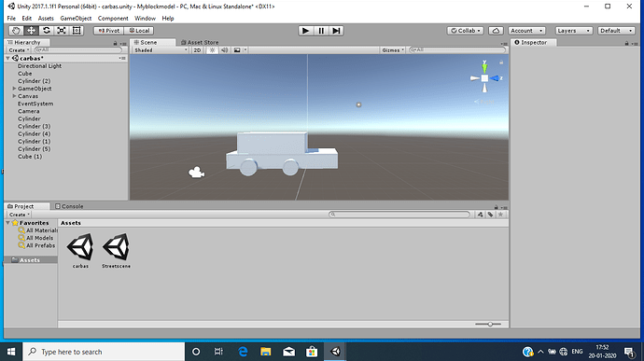This screenshot has width=644, height=361.
Task: Open the GameObject menu
Action: point(76,19)
